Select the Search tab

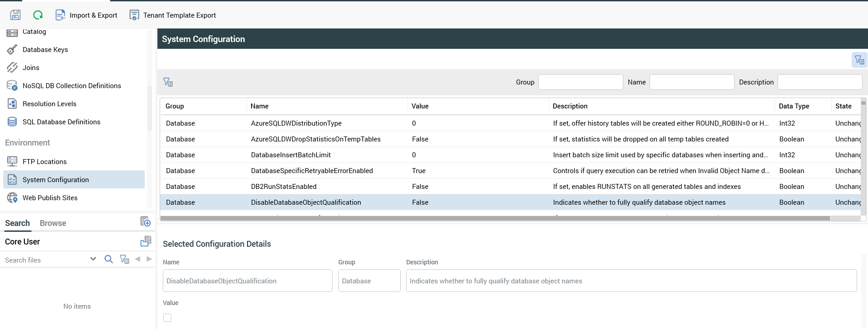17,223
